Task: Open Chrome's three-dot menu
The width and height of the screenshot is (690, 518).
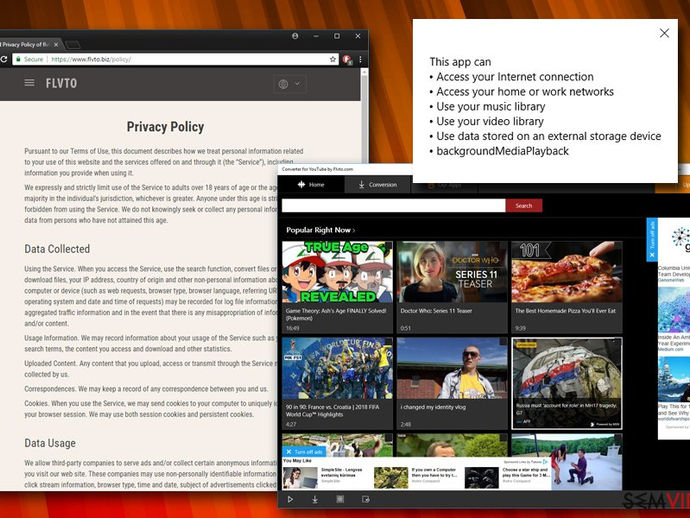Action: point(360,59)
